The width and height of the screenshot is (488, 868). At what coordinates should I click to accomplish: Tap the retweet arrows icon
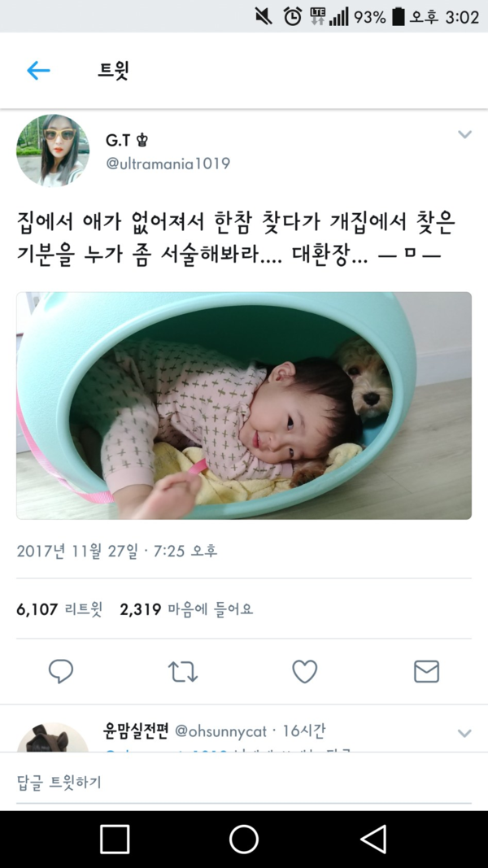(x=182, y=671)
